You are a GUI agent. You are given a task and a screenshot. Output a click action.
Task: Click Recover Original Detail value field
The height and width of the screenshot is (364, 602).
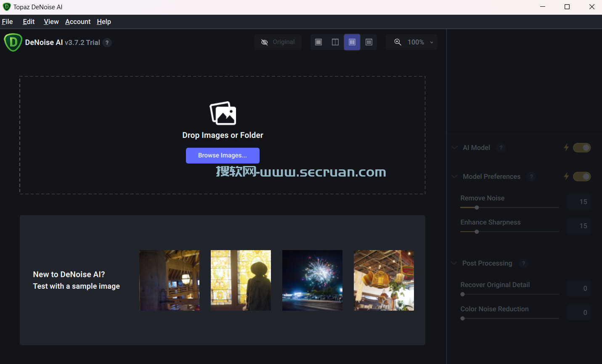point(579,288)
